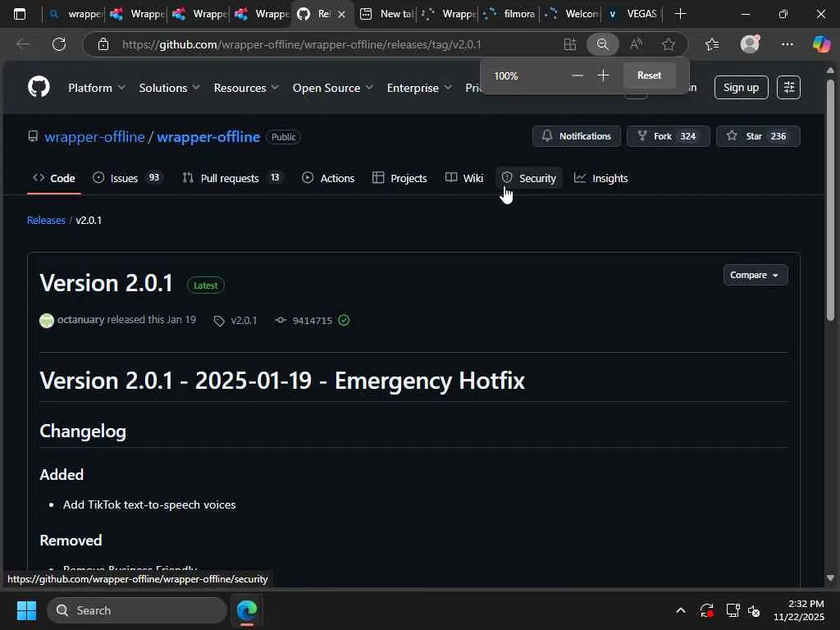Open the Pull requests tab
This screenshot has height=630, width=840.
click(x=232, y=178)
